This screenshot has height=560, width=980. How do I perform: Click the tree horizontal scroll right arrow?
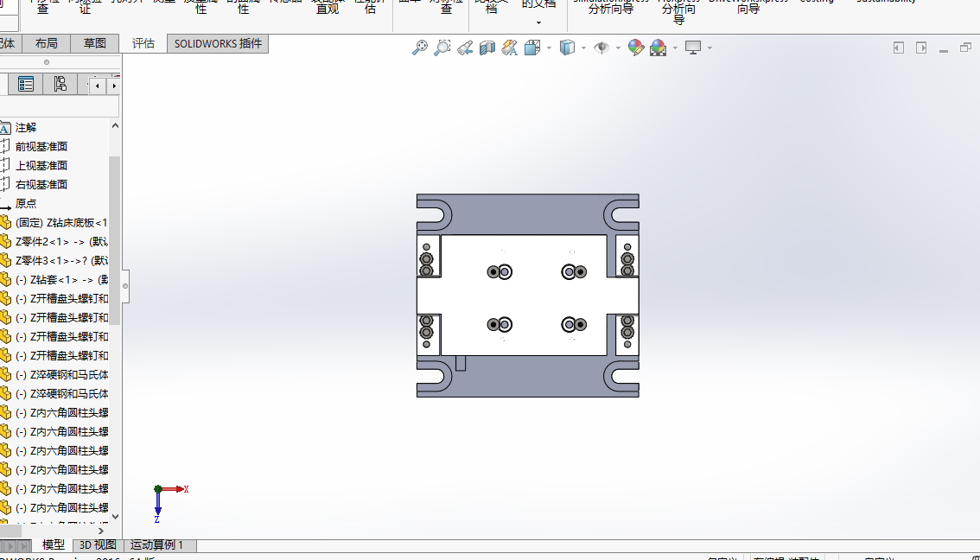tap(101, 531)
